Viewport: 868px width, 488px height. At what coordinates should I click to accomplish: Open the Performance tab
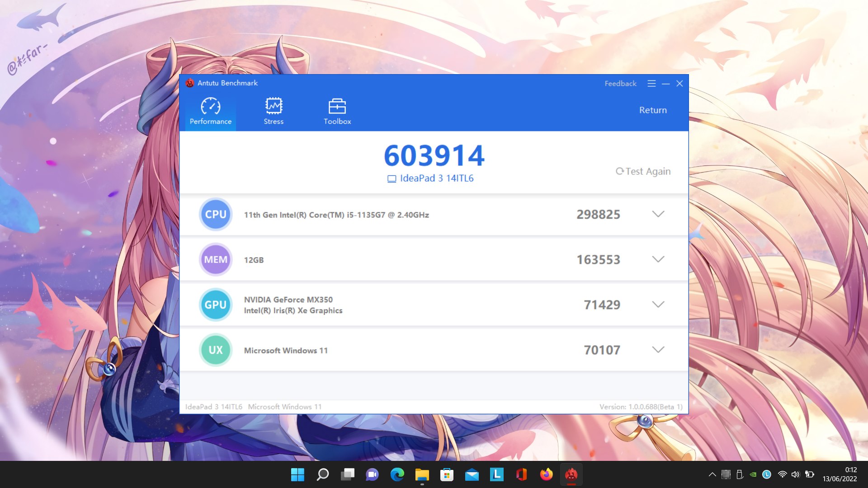[x=210, y=111]
